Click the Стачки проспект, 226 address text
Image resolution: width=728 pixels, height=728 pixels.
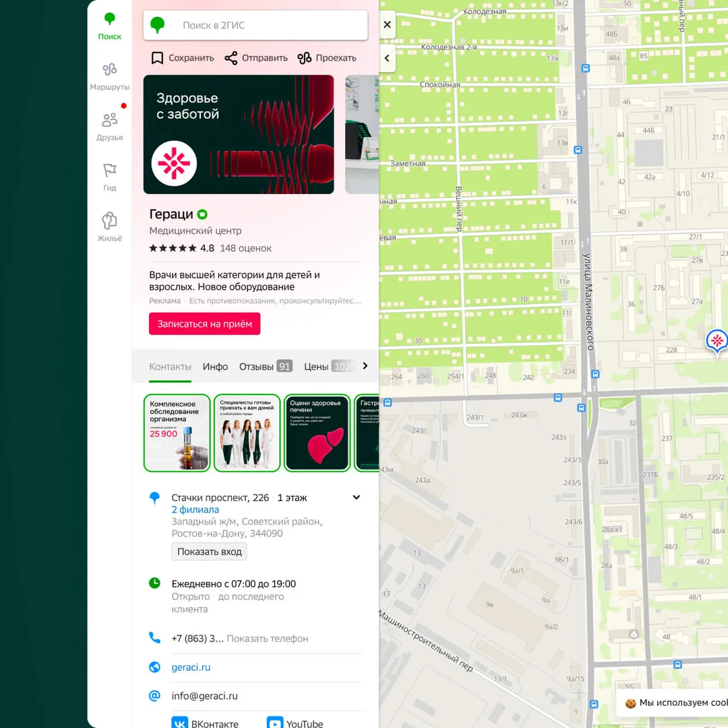[x=220, y=497]
